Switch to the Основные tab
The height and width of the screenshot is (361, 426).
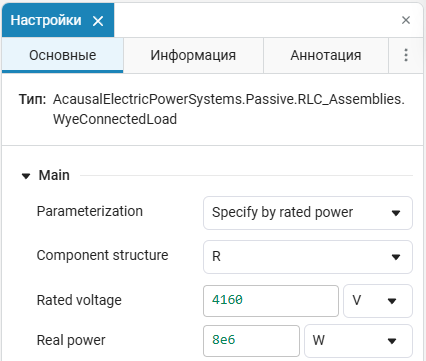pyautogui.click(x=63, y=55)
